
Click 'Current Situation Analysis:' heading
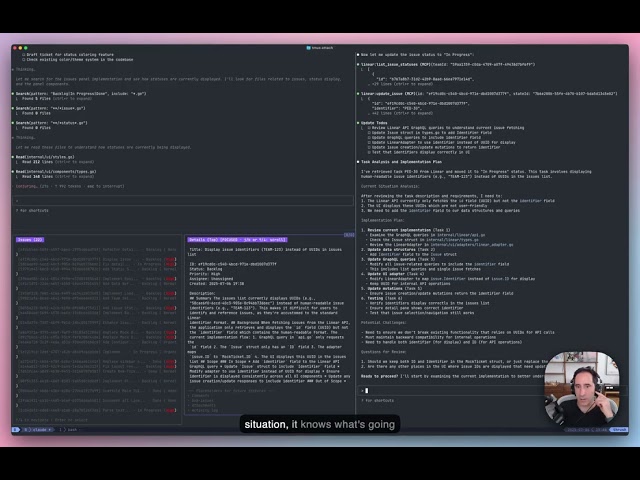click(390, 186)
